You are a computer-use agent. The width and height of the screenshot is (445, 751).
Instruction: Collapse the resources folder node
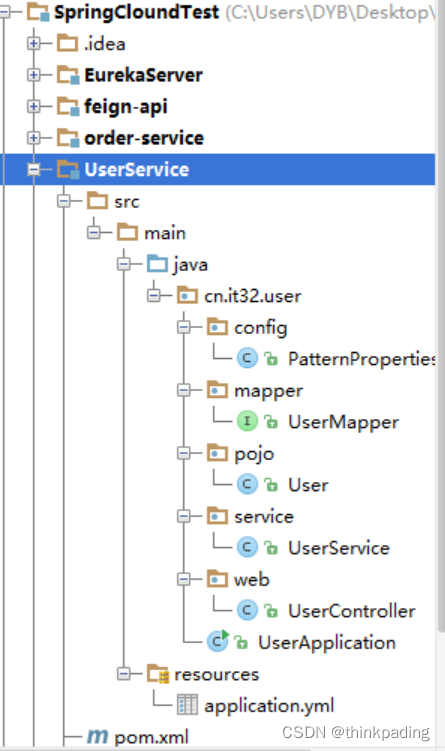124,674
